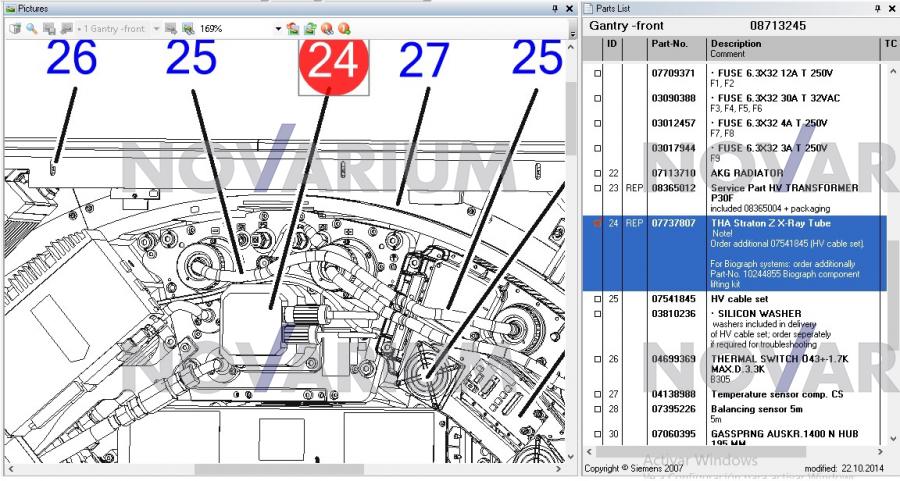Click the first orange globe search icon
The image size is (900, 481).
327,29
